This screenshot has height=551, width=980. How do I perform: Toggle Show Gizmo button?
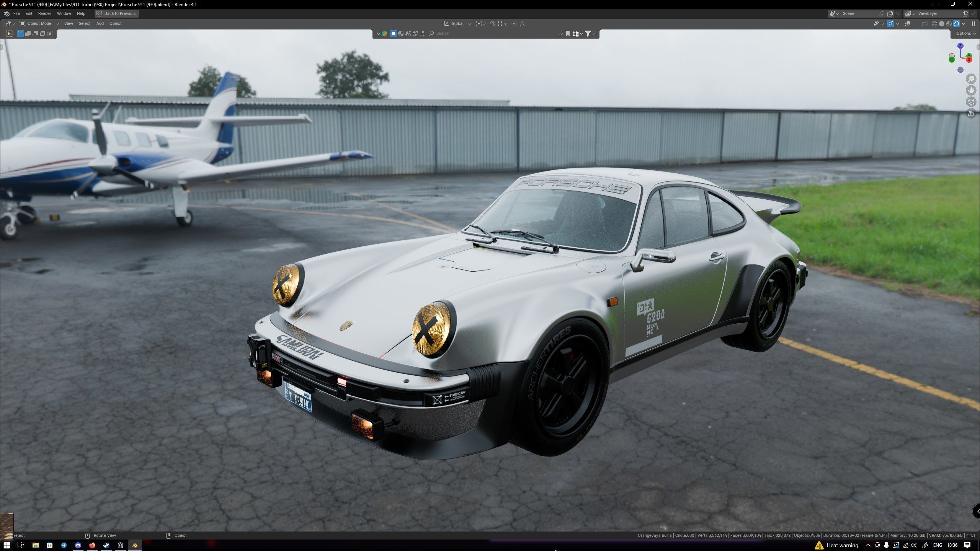[890, 24]
